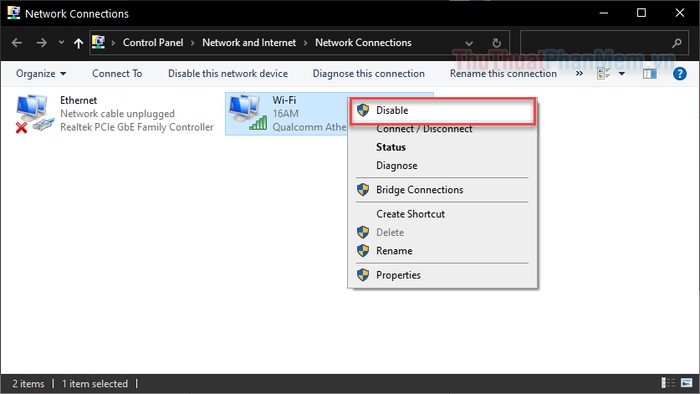Image resolution: width=700 pixels, height=394 pixels.
Task: Click Disable this network device button
Action: pyautogui.click(x=228, y=74)
